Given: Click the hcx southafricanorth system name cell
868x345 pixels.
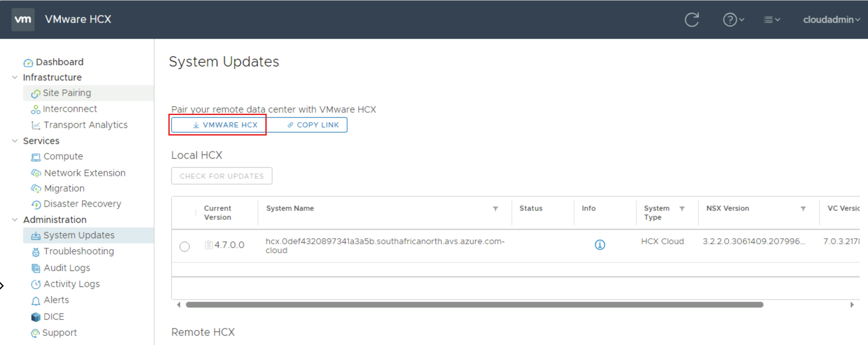Looking at the screenshot, I should pos(385,246).
